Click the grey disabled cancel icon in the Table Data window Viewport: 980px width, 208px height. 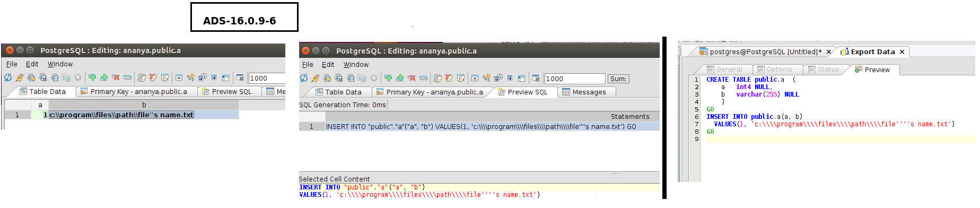click(x=78, y=77)
